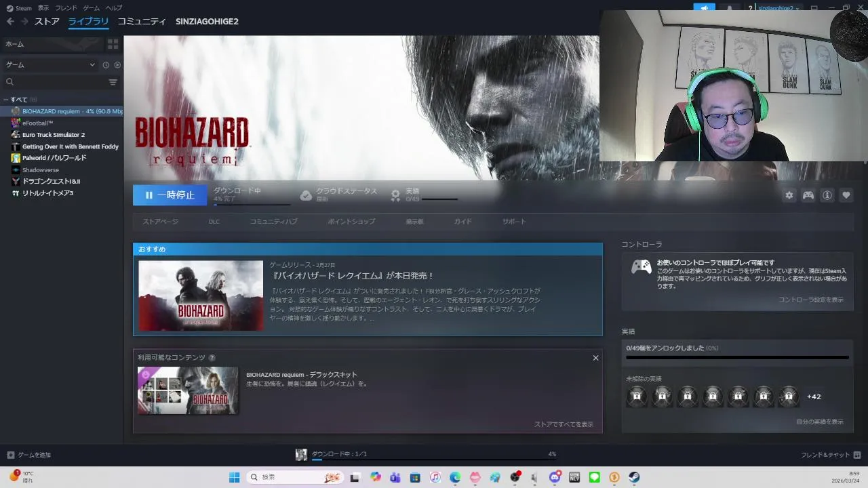Open the ライブラリ tab

88,22
